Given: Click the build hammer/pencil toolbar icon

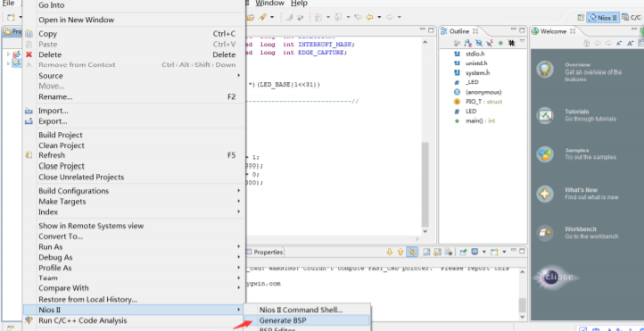Looking at the screenshot, I should [261, 17].
